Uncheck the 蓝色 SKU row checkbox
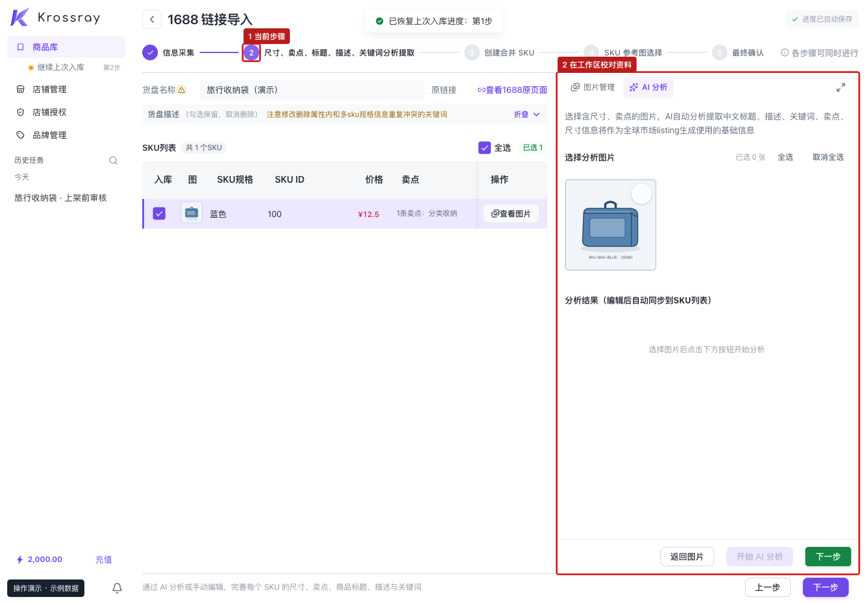868x603 pixels. click(159, 213)
